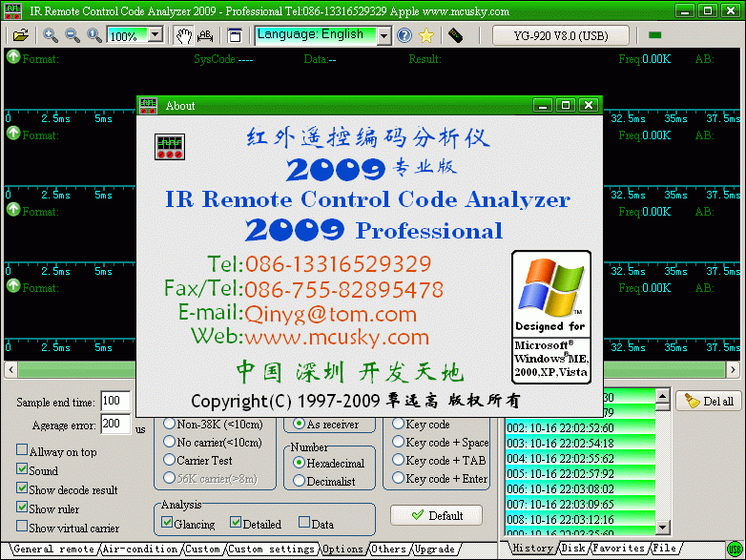746x560 pixels.
Task: Click the zoom in magnifier icon
Action: [x=51, y=35]
